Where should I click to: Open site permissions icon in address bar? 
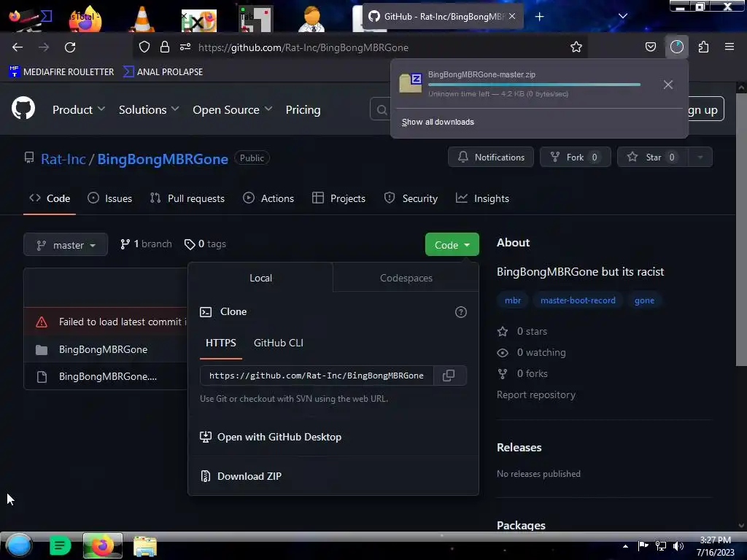point(185,47)
